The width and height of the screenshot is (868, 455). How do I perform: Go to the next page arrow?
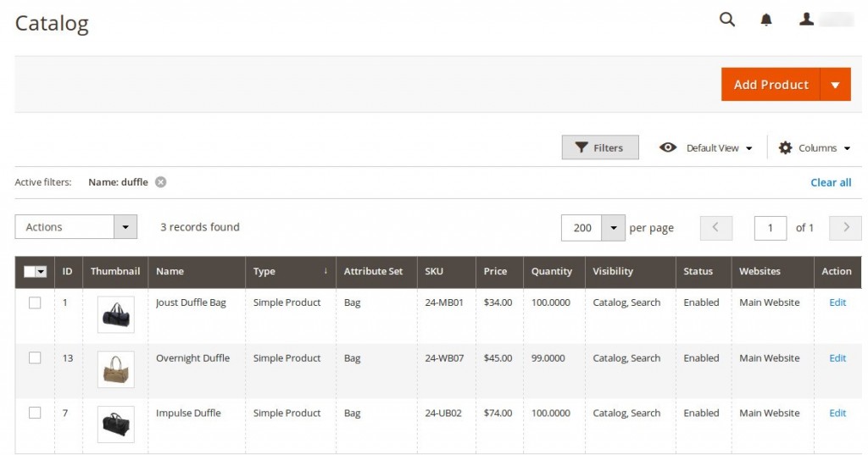click(x=845, y=227)
